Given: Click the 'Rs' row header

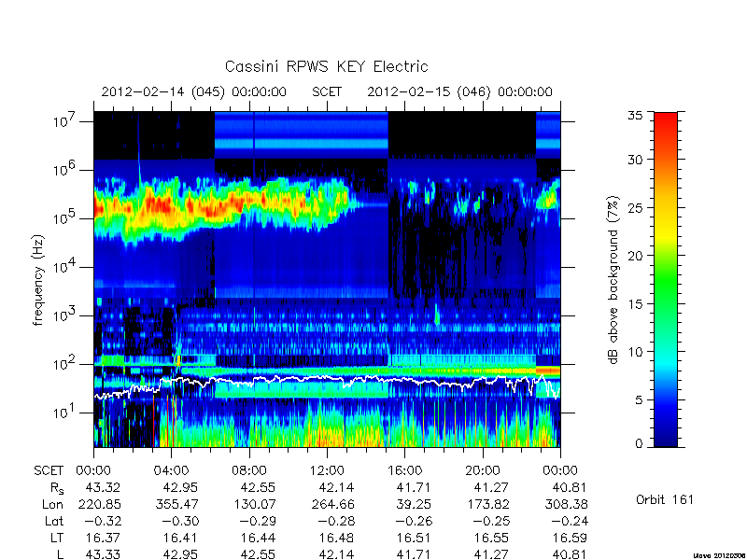Looking at the screenshot, I should click(57, 488).
